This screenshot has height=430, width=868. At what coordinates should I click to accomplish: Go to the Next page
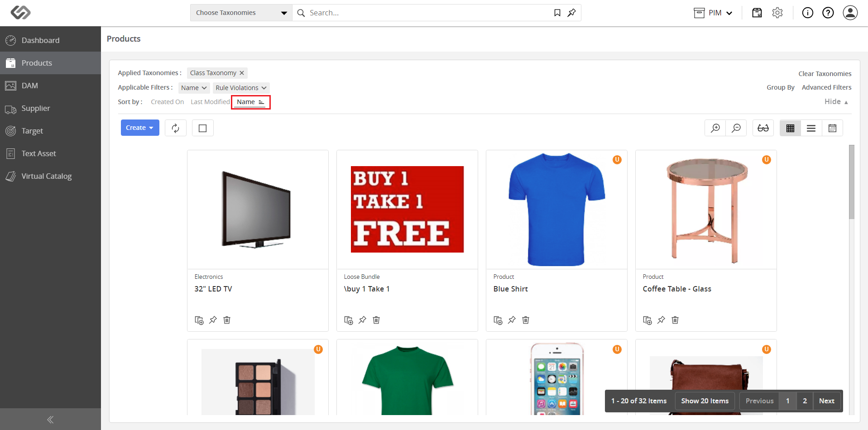[x=826, y=401]
